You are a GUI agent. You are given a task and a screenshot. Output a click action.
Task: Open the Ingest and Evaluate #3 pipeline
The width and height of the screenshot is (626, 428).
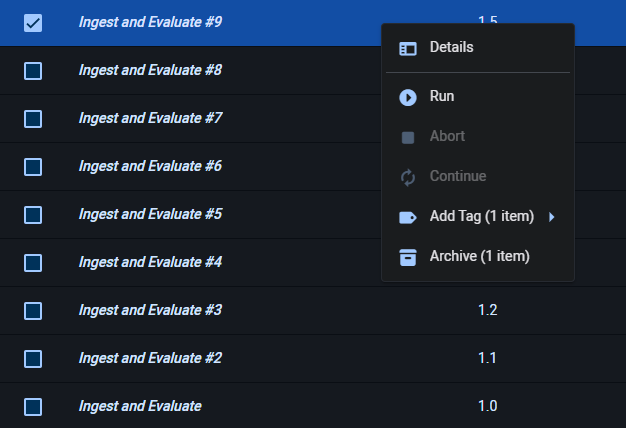(150, 310)
